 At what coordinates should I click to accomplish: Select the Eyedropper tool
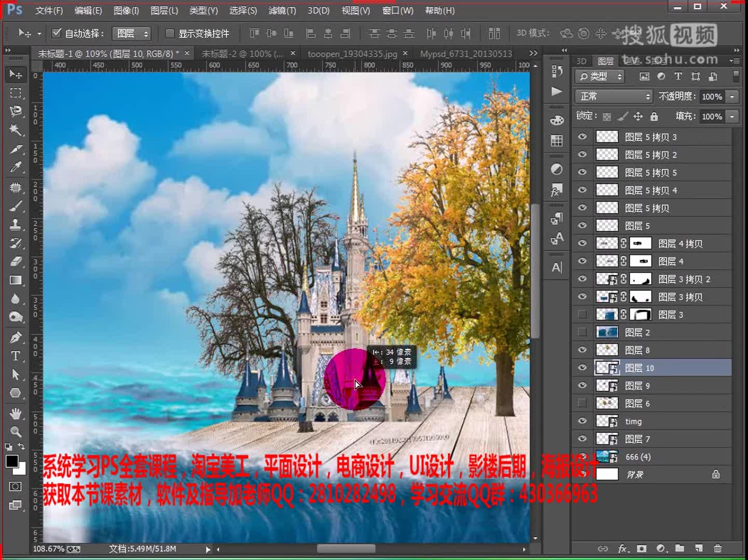click(x=16, y=168)
